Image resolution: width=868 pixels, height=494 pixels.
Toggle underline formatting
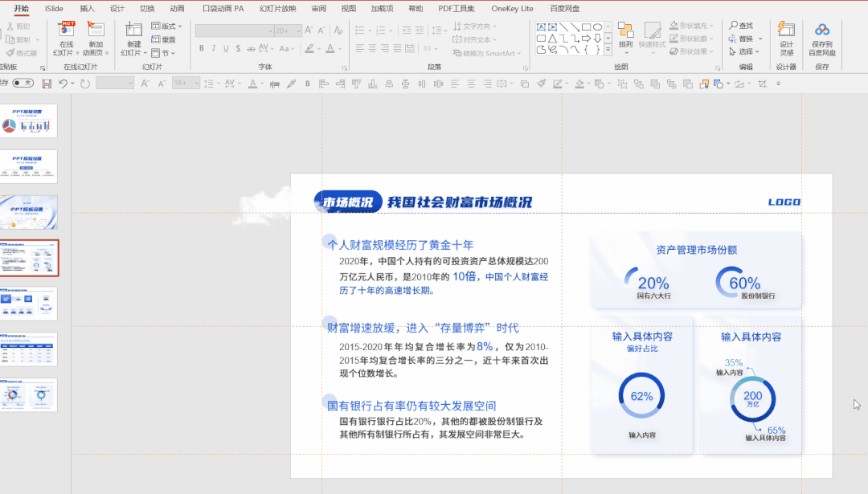click(x=226, y=49)
